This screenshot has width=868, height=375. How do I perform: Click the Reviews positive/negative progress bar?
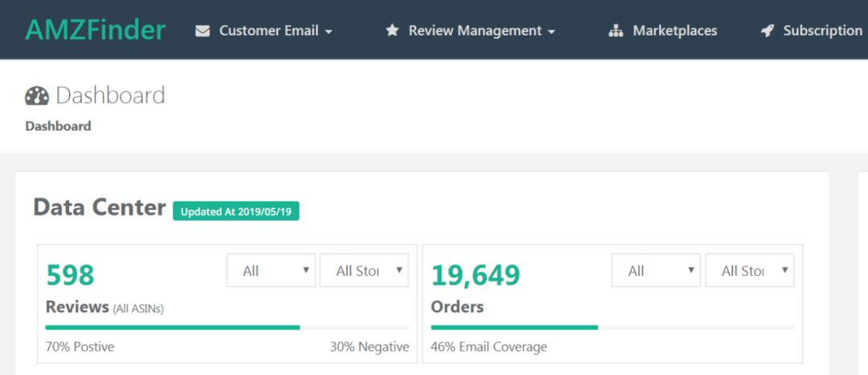point(227,328)
